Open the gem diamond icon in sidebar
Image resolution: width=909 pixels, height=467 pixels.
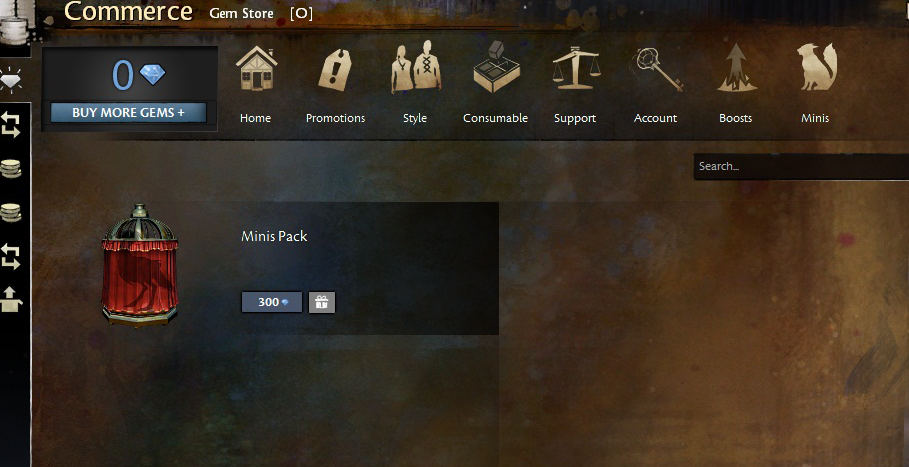(11, 81)
